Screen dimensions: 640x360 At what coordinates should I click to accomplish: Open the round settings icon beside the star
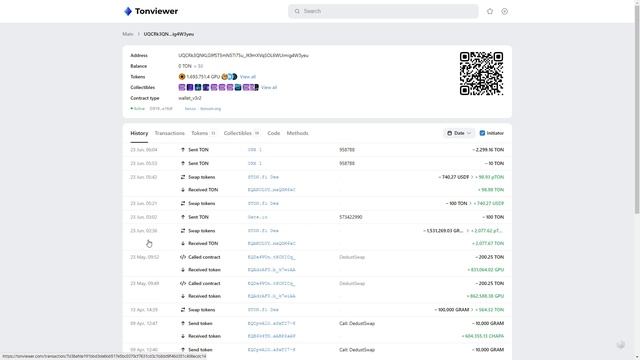(504, 11)
